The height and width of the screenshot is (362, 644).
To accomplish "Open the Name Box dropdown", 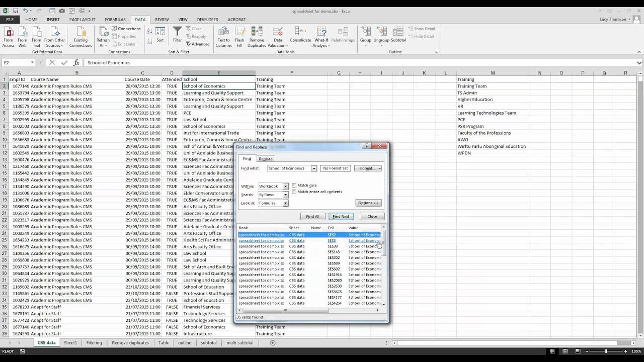I will coord(32,63).
